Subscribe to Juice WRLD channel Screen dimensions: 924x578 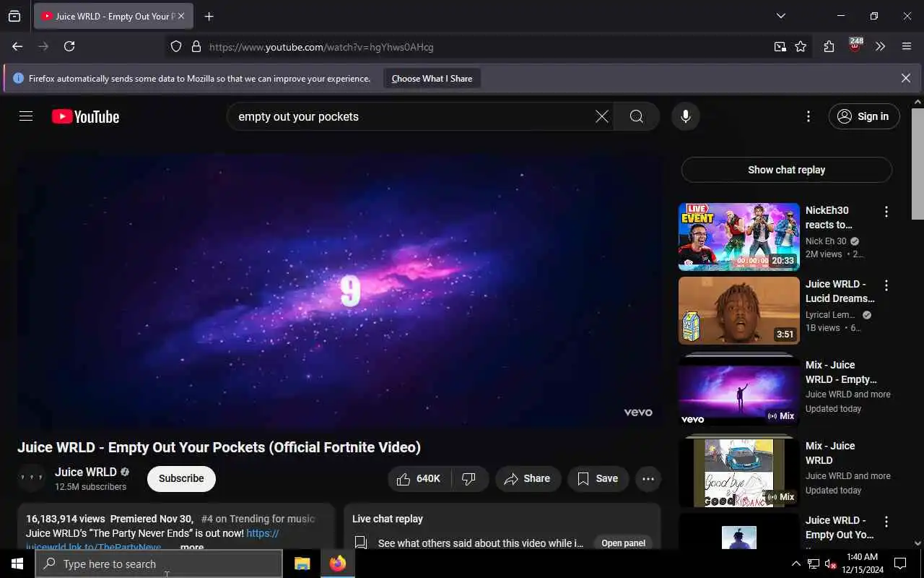pyautogui.click(x=181, y=478)
